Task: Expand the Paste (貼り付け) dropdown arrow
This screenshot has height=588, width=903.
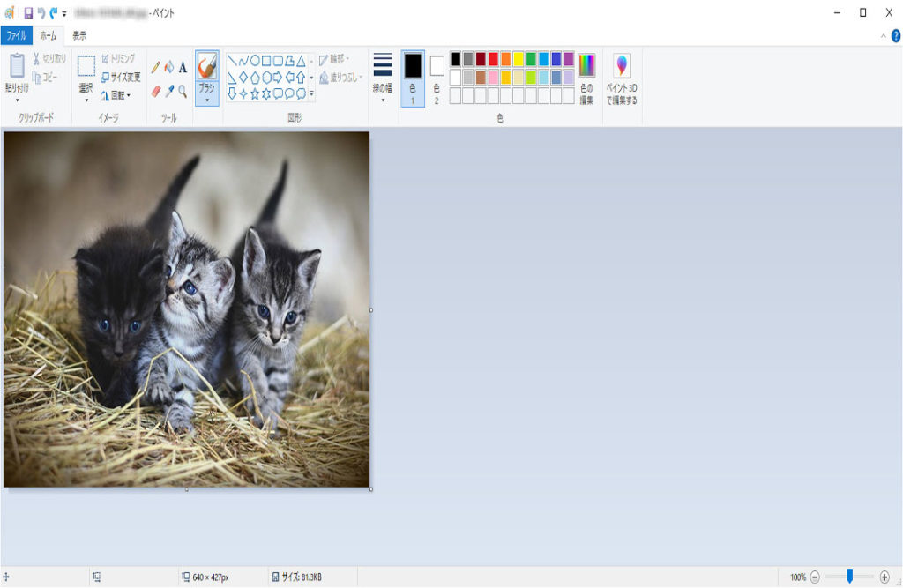Action: pos(17,100)
